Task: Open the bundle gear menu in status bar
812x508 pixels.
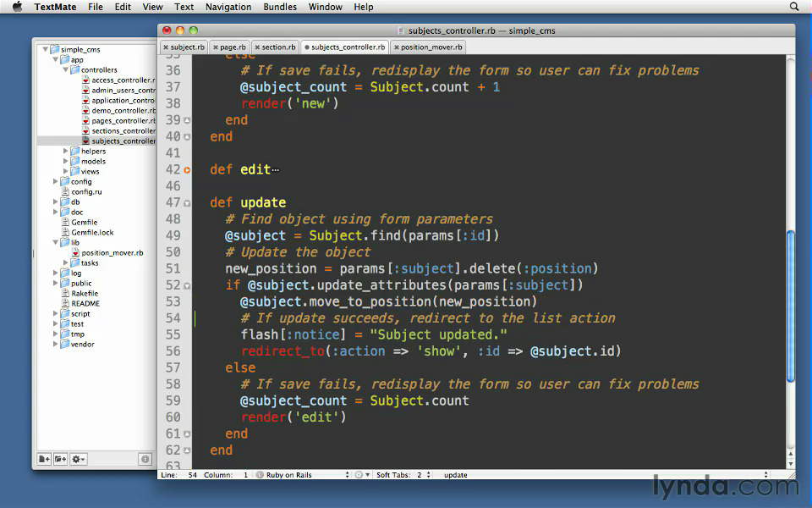Action: 363,474
